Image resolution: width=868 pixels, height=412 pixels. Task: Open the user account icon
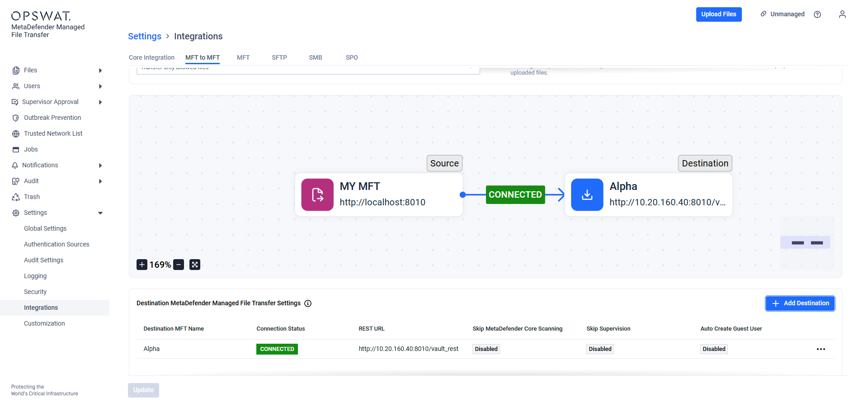[842, 14]
